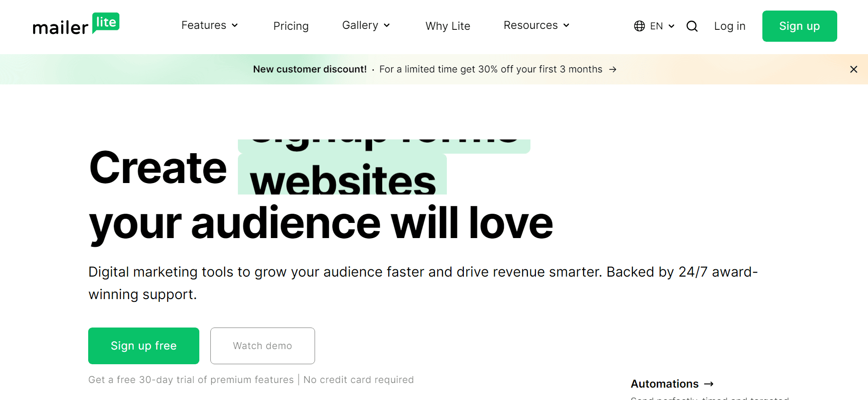The width and height of the screenshot is (868, 400).
Task: Click the globe language icon
Action: (639, 26)
